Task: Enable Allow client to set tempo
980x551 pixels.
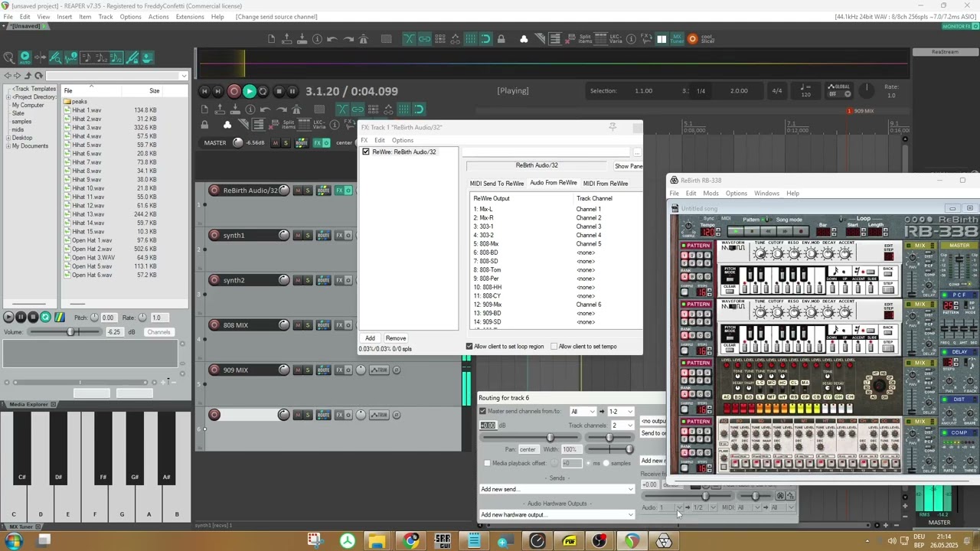Action: (x=554, y=347)
